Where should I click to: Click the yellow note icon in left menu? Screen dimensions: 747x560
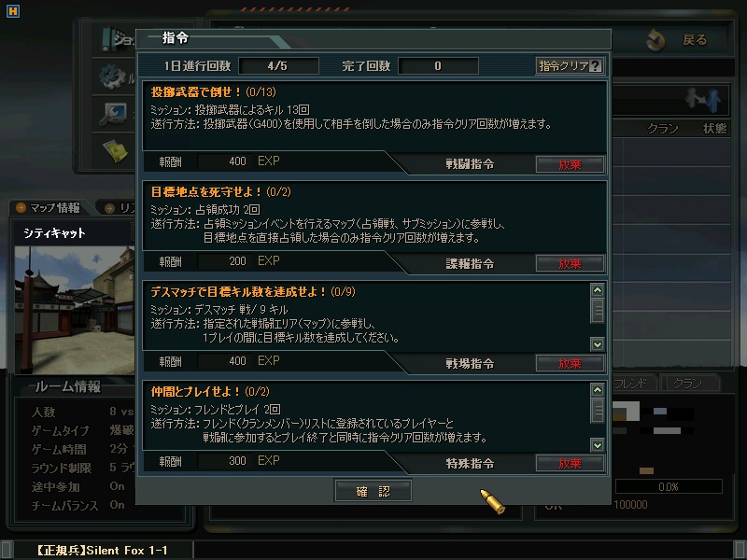pyautogui.click(x=115, y=150)
